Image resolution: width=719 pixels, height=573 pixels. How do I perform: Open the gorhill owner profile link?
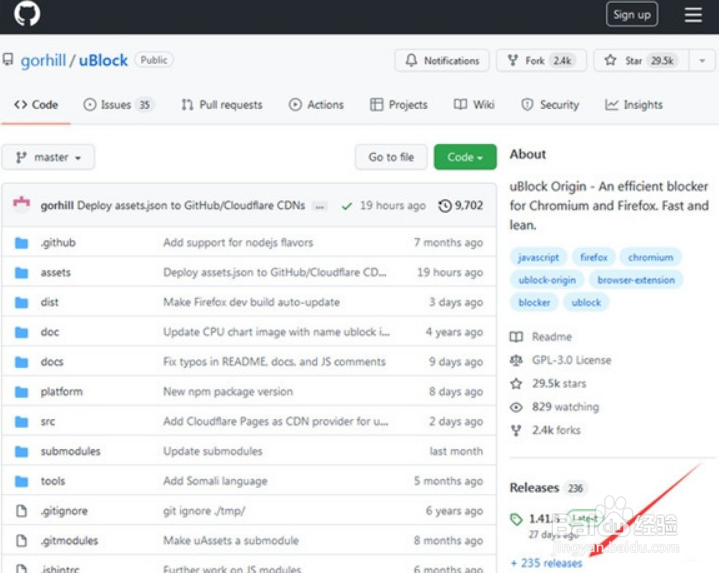point(44,60)
